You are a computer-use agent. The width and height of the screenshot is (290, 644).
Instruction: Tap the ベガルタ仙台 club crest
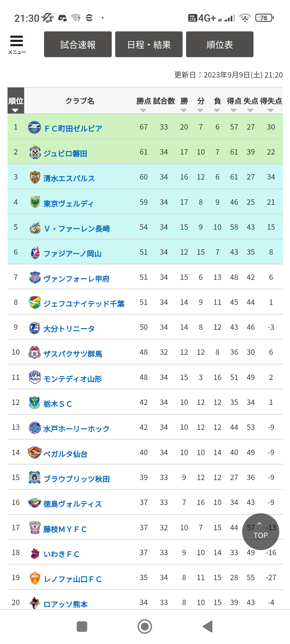[x=35, y=453]
